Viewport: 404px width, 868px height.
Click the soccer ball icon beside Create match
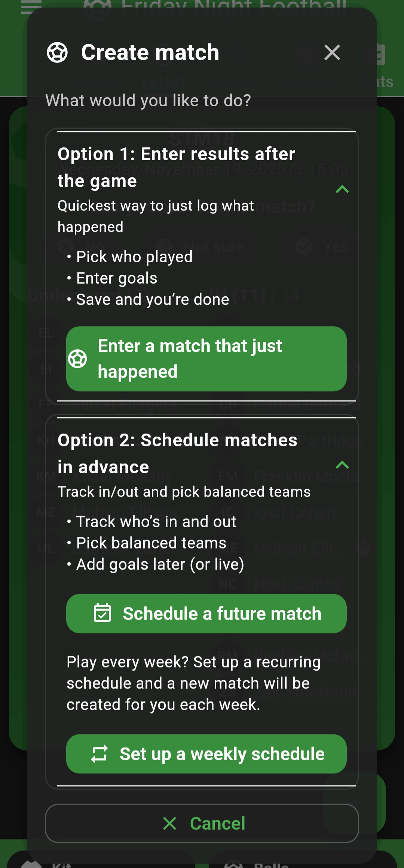point(57,52)
